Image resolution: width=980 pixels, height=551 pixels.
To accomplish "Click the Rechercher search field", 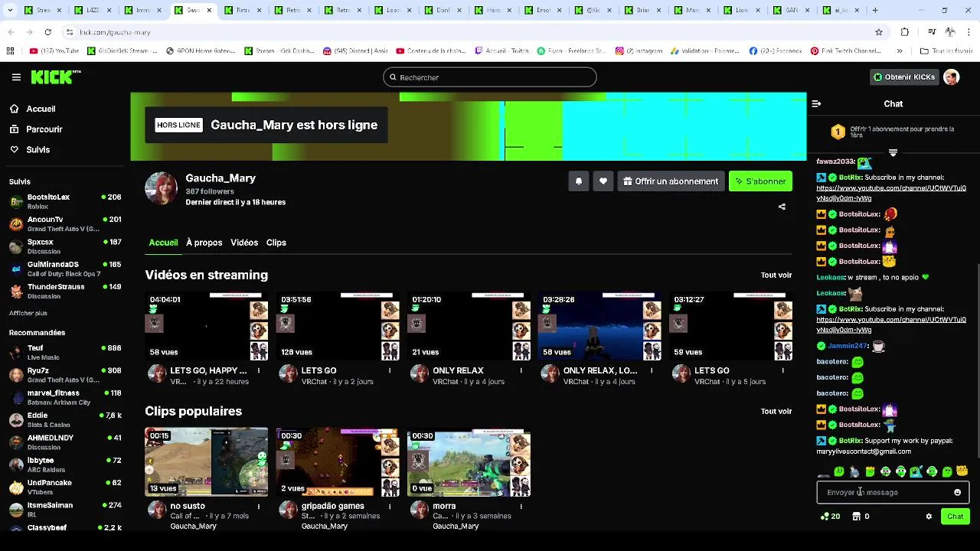I will pos(490,77).
